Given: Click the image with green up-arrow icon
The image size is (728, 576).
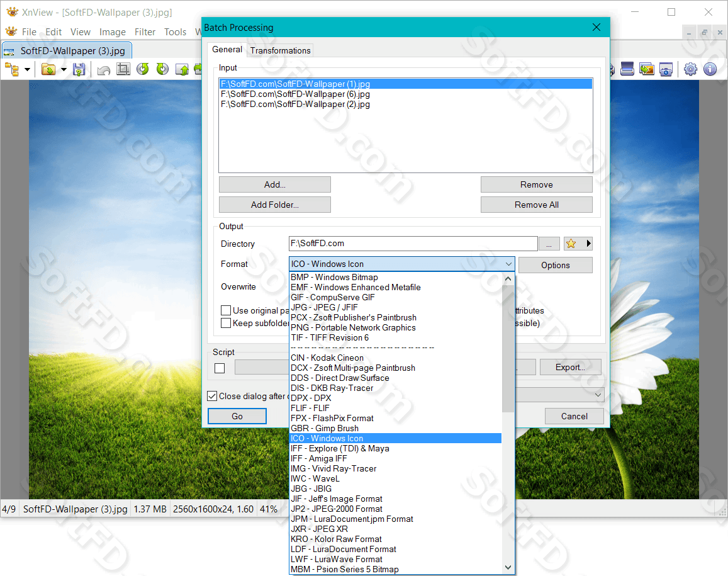Looking at the screenshot, I should coord(182,70).
